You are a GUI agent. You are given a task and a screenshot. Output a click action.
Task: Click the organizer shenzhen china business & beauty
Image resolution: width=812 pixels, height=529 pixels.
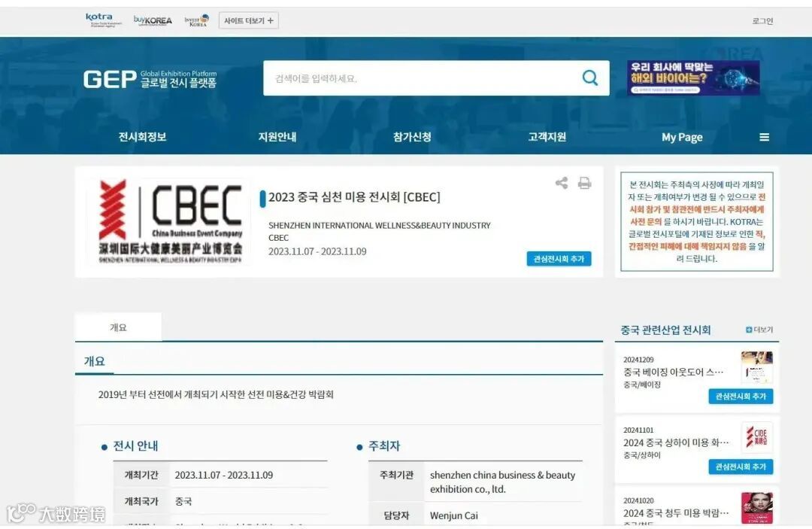pyautogui.click(x=502, y=482)
